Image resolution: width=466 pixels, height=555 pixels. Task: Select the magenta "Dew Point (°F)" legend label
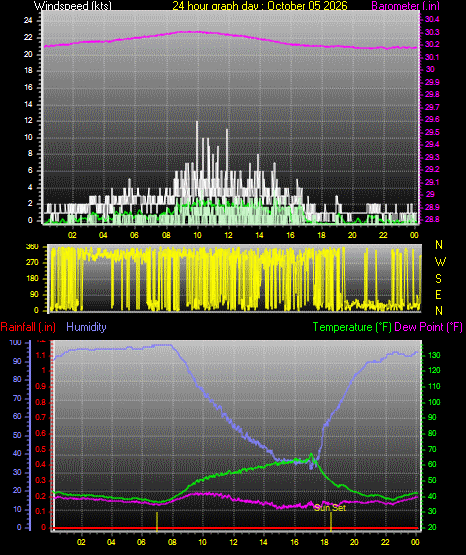click(x=428, y=327)
